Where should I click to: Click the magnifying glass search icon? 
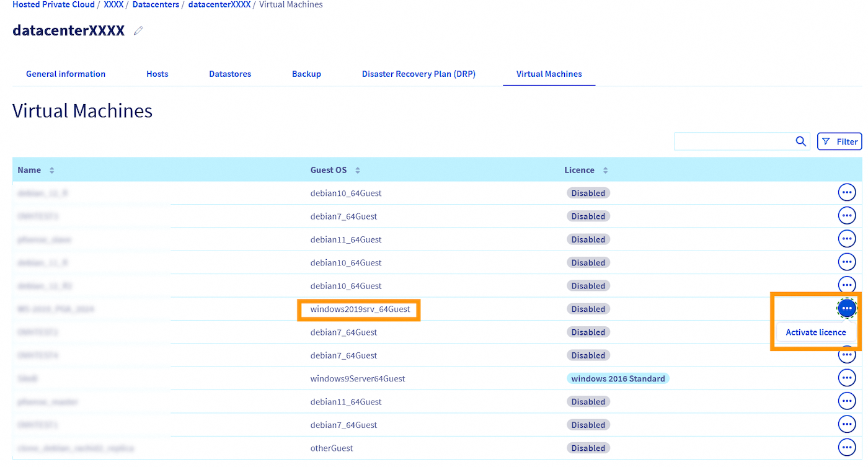[x=800, y=141]
